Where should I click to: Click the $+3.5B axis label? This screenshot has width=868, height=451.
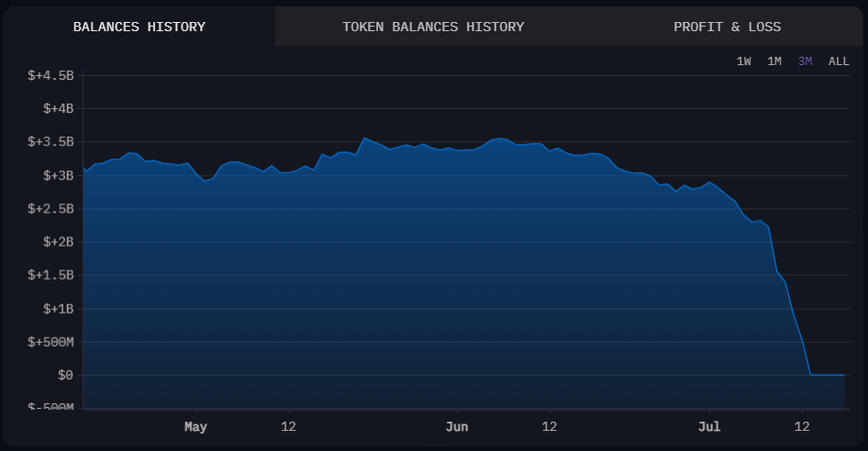point(51,142)
